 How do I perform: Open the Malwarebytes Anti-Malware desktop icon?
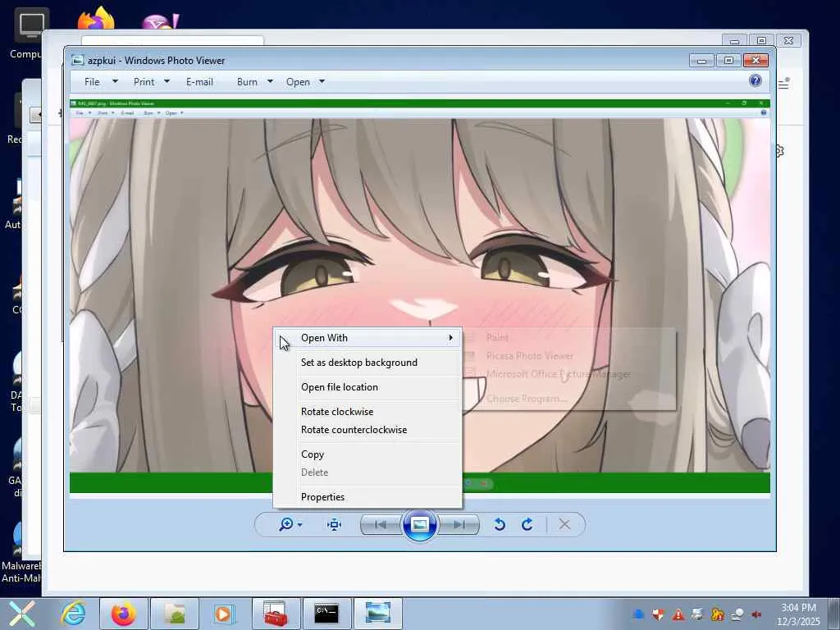coord(21,552)
